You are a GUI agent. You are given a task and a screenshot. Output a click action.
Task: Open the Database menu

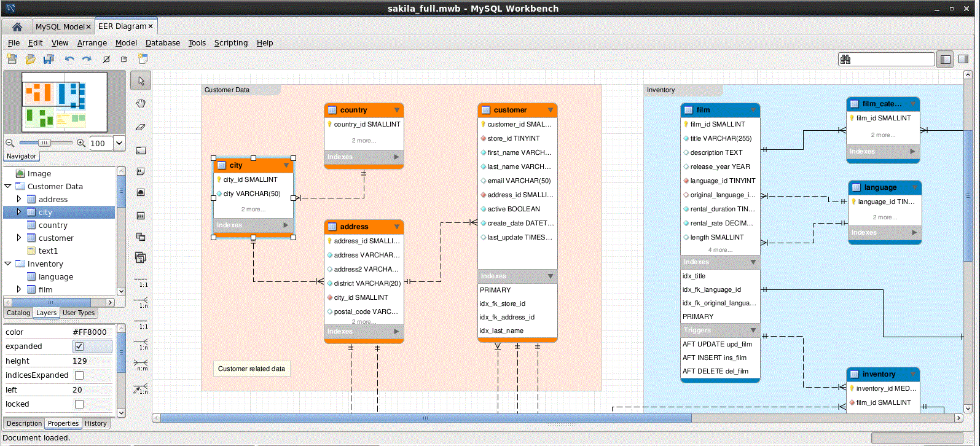pyautogui.click(x=162, y=43)
